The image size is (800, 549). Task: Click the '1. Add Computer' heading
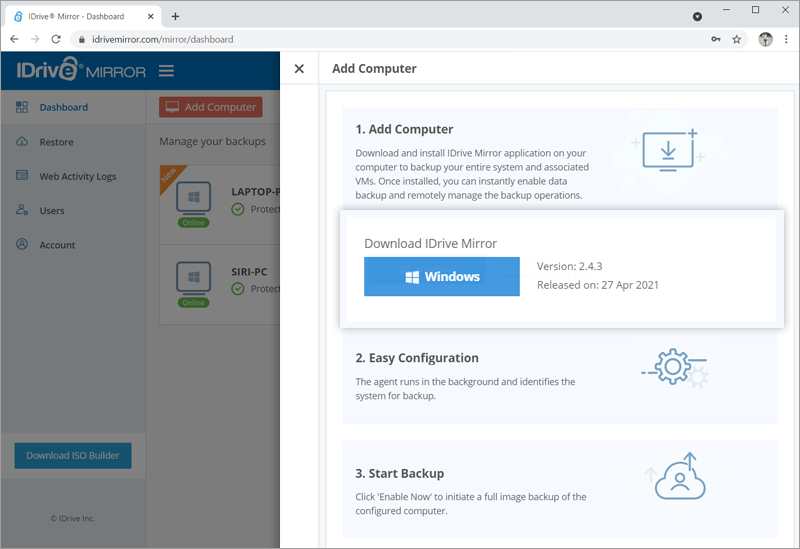coord(404,130)
